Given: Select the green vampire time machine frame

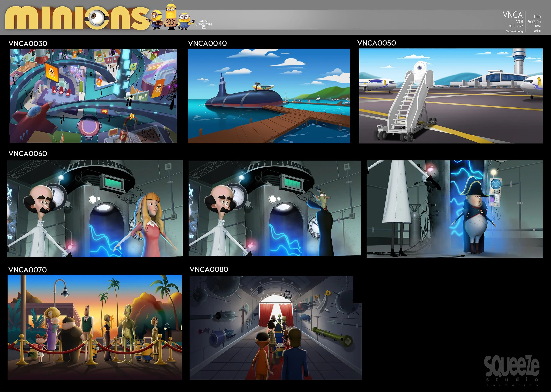Looking at the screenshot, I should point(275,208).
